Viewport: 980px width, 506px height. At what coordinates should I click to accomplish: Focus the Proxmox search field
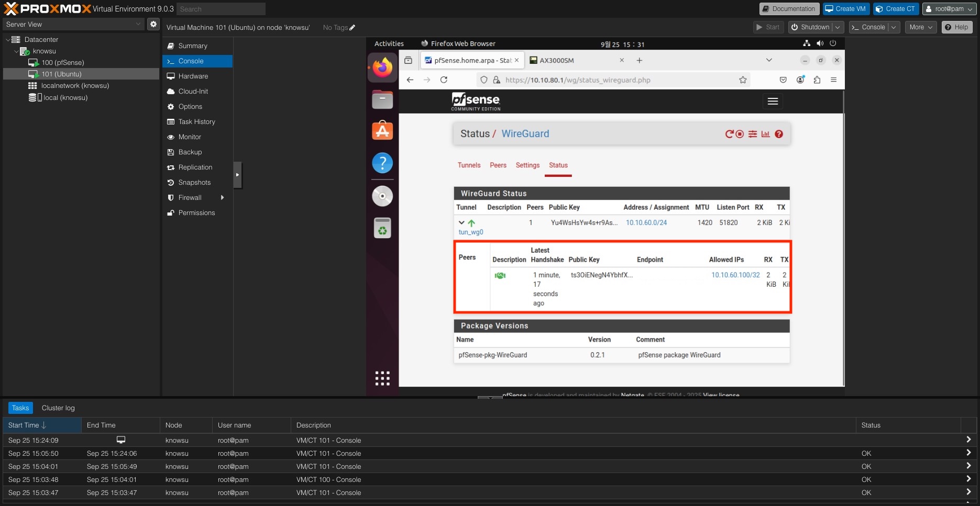221,9
